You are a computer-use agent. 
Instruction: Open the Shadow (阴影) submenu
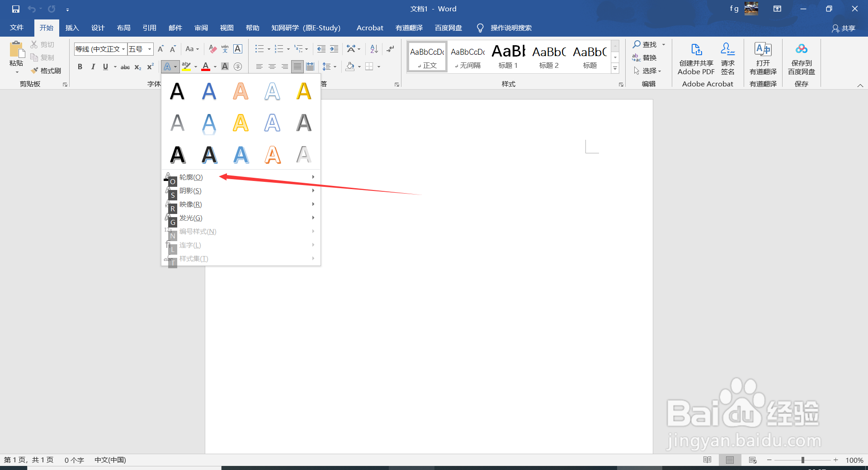pyautogui.click(x=241, y=190)
